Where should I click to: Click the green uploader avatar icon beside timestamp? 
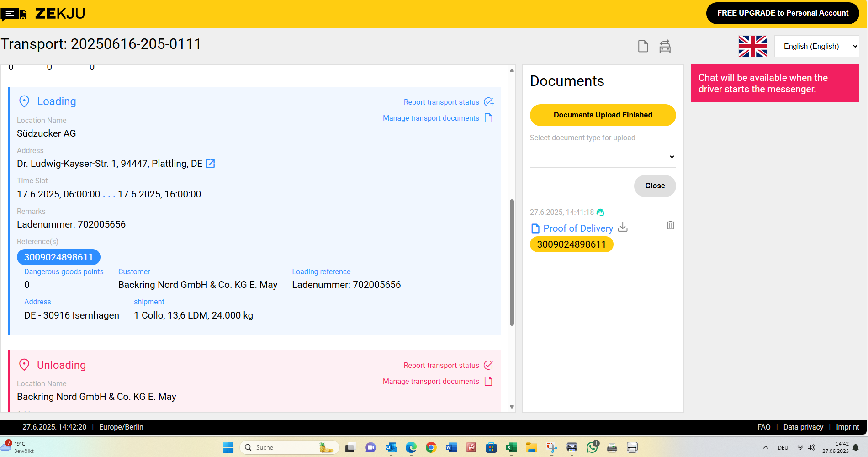(600, 212)
